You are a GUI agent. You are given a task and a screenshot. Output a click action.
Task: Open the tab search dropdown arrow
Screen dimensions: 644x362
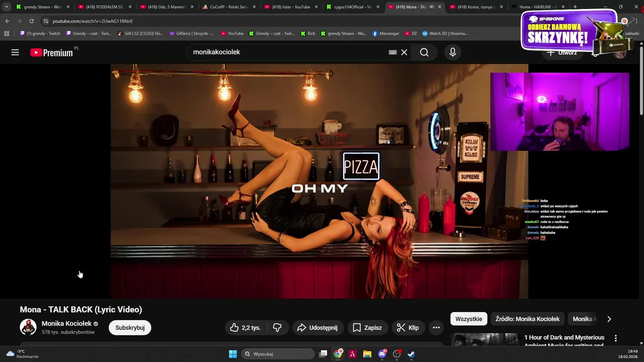[x=7, y=7]
